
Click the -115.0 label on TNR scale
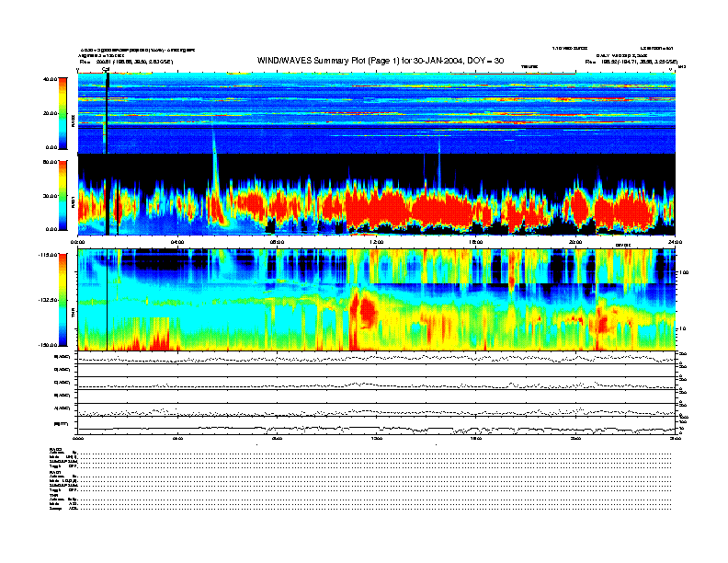tap(46, 256)
